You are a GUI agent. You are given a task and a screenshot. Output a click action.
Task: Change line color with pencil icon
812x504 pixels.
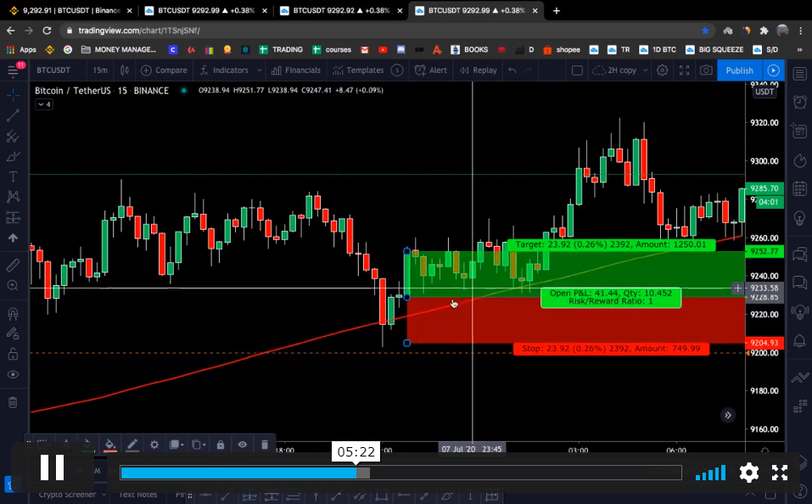click(x=132, y=445)
